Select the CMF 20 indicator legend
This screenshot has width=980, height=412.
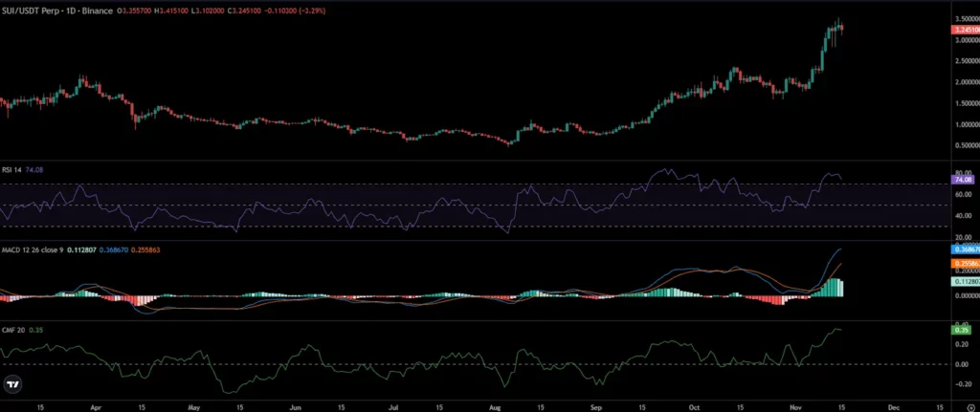click(x=13, y=330)
